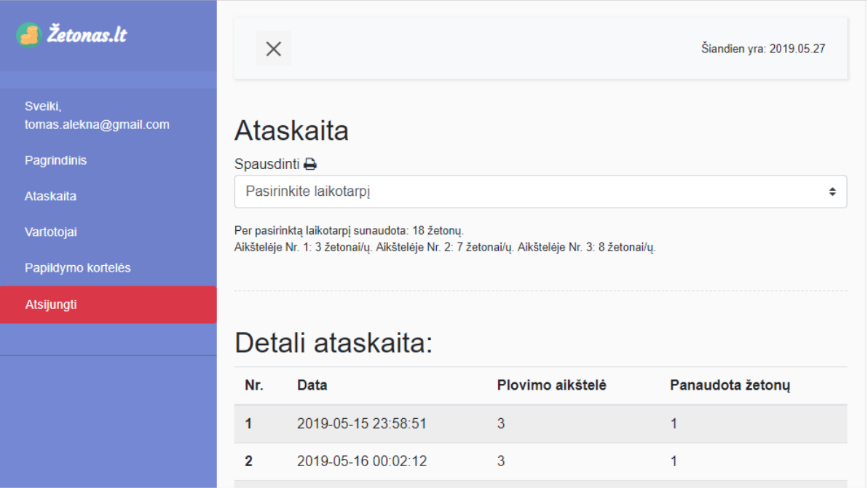Open Papildymo kortelės menu item

(78, 268)
